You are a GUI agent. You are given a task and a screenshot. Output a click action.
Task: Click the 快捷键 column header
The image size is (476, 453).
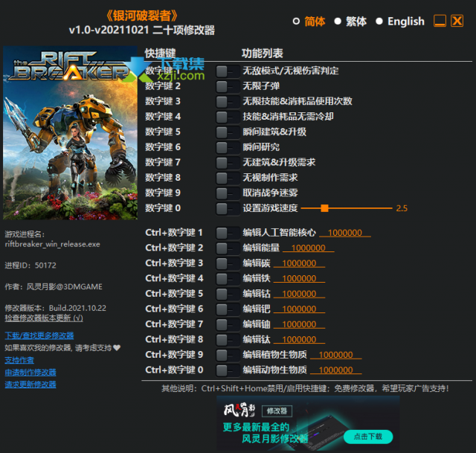(x=160, y=54)
